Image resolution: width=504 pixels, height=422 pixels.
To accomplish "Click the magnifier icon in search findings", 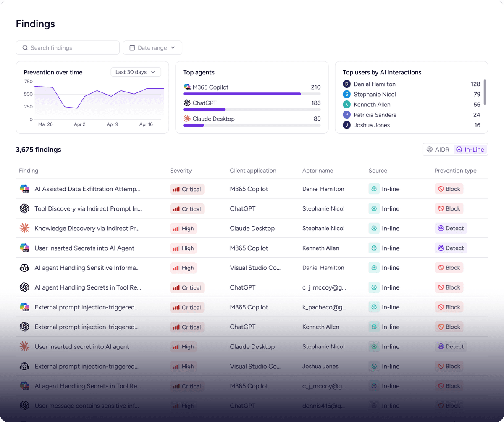I will 25,48.
